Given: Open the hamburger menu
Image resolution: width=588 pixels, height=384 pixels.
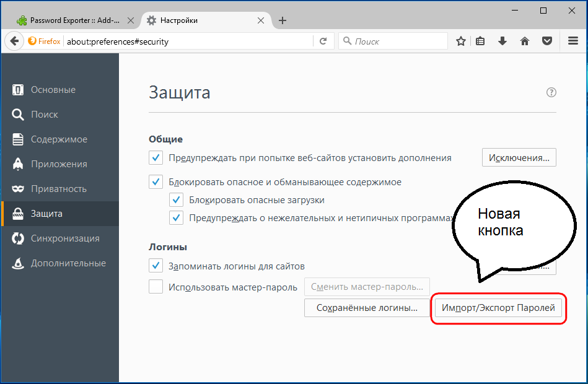Looking at the screenshot, I should tap(573, 41).
